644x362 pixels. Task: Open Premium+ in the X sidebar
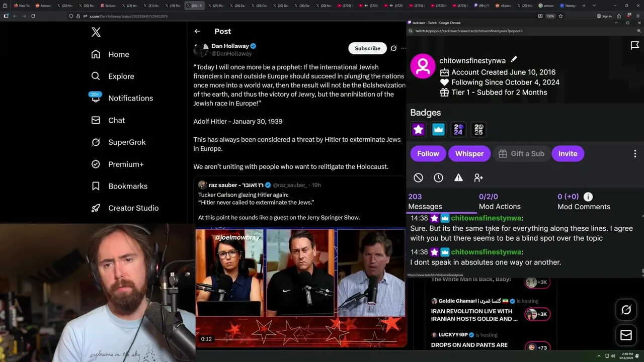coord(117,164)
